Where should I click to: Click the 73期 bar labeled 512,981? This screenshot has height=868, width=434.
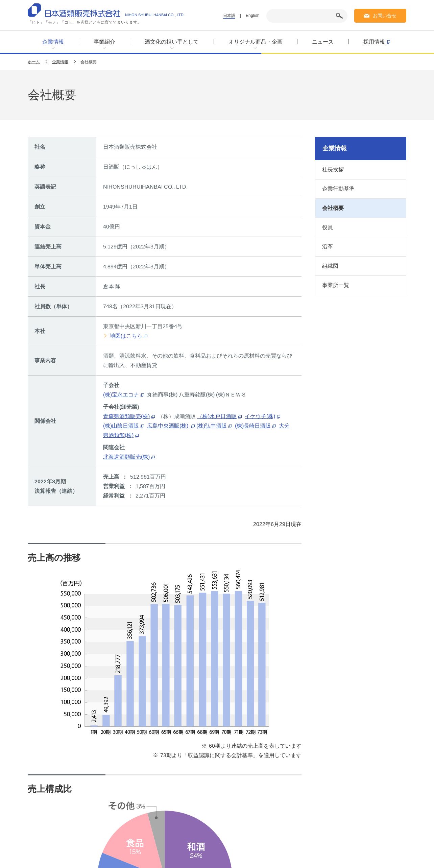[x=262, y=664]
